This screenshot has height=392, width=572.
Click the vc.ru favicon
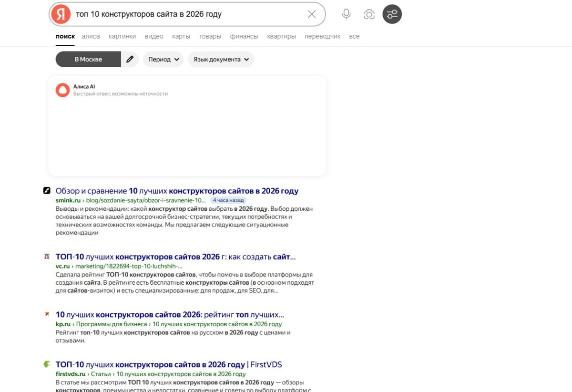(x=47, y=256)
